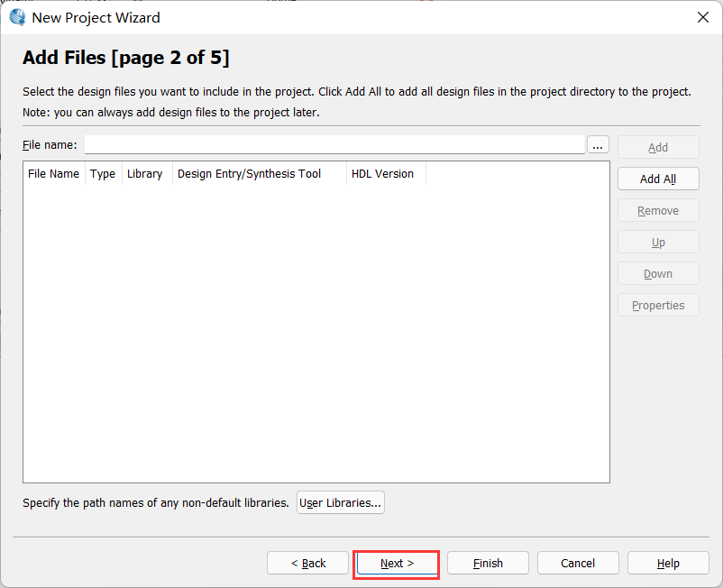
Task: Go back with the < Back button
Action: click(x=307, y=563)
